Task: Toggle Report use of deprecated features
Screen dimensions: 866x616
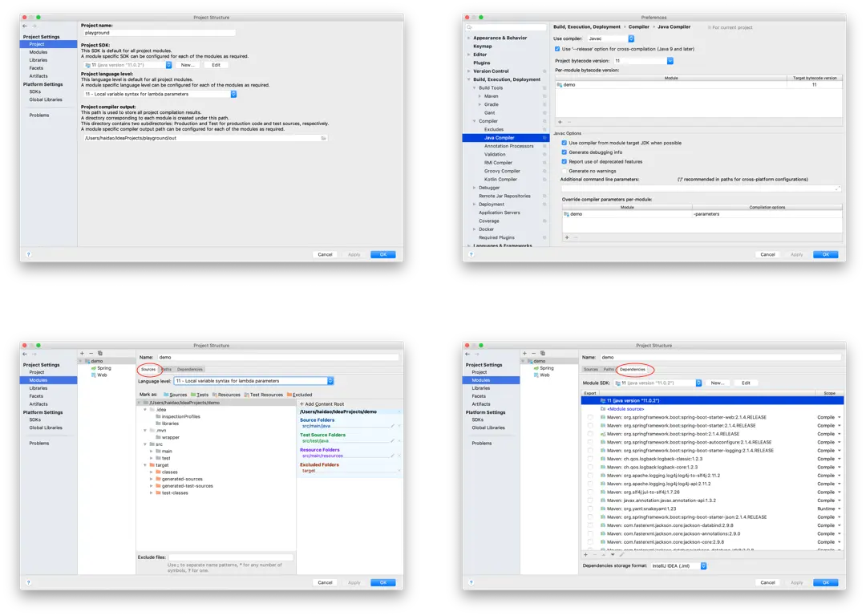Action: pos(565,161)
